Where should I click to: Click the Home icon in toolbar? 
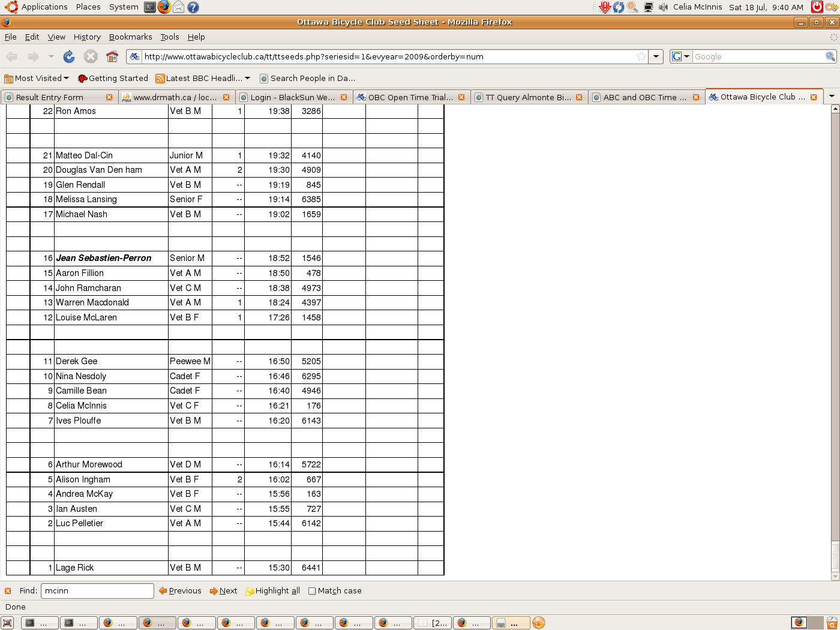click(112, 56)
